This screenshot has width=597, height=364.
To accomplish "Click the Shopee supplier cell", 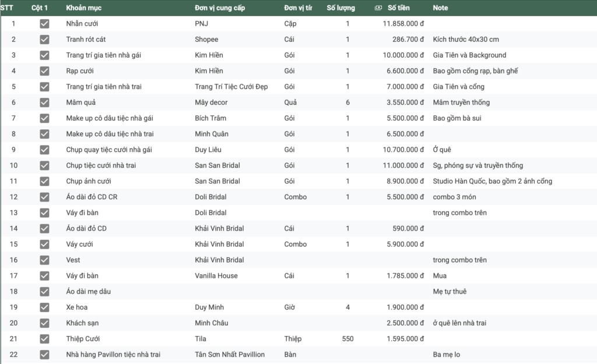I will point(206,39).
